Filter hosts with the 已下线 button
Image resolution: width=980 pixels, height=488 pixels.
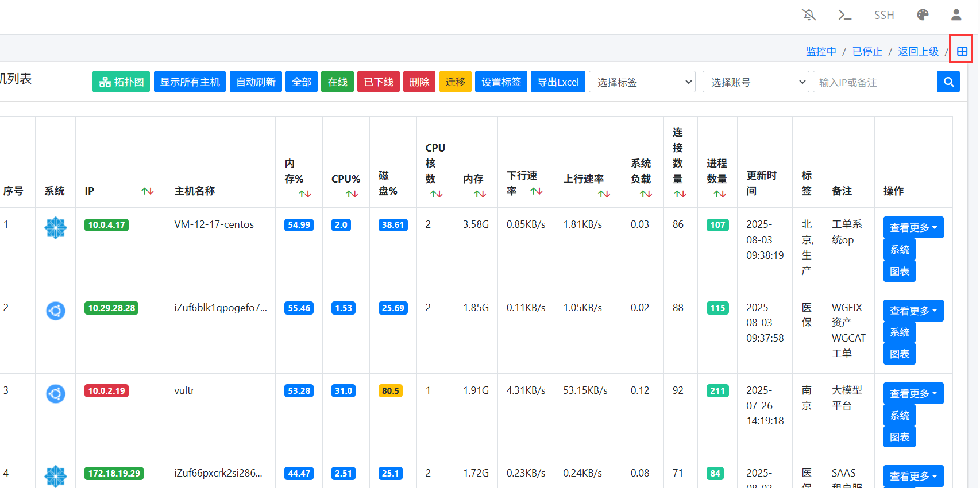pos(379,82)
